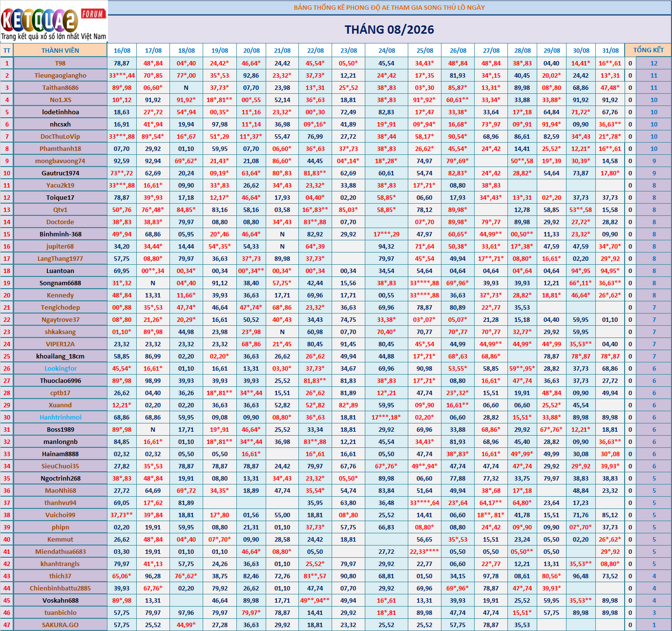Click member name No1.XS
This screenshot has height=631, width=672.
[60, 100]
